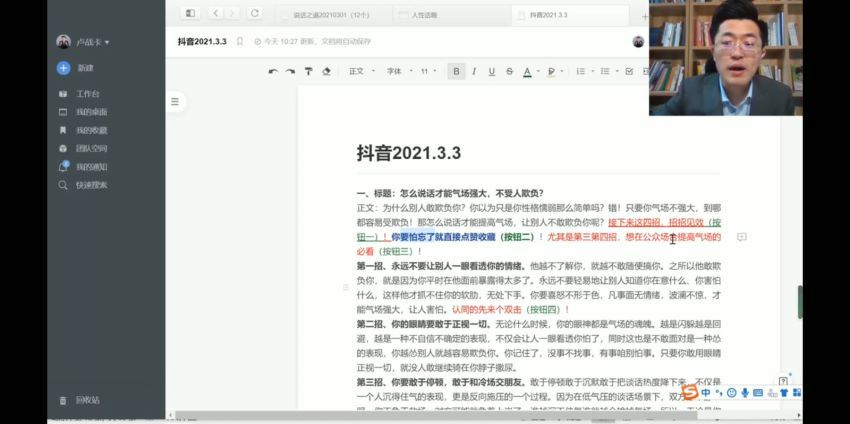Open bulleted list style dropdown arrow

[x=616, y=72]
